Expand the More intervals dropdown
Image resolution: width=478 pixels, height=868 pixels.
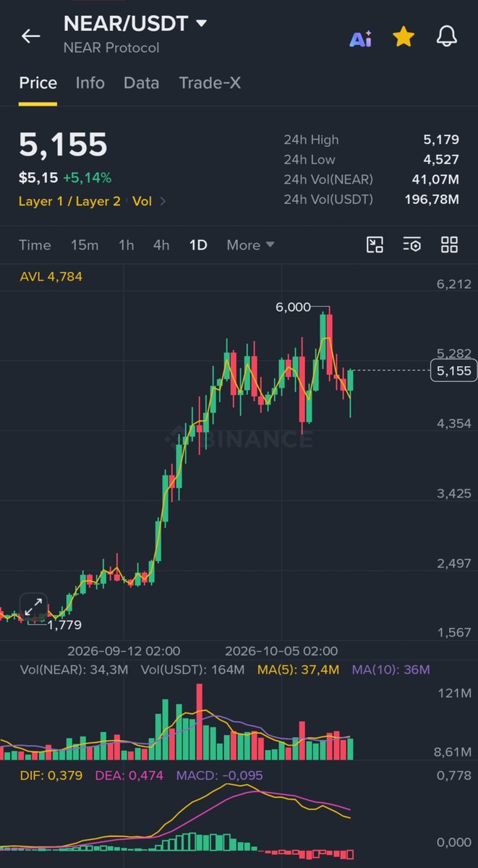pyautogui.click(x=250, y=245)
